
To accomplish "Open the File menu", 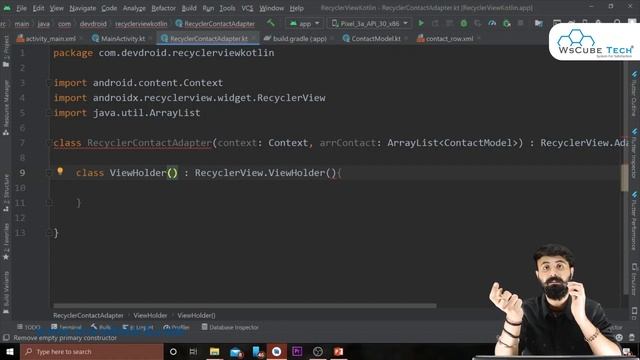I will [x=21, y=8].
